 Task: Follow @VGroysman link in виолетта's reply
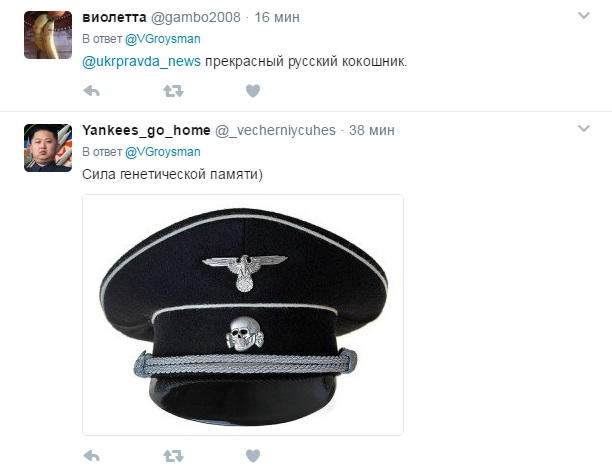pyautogui.click(x=163, y=39)
